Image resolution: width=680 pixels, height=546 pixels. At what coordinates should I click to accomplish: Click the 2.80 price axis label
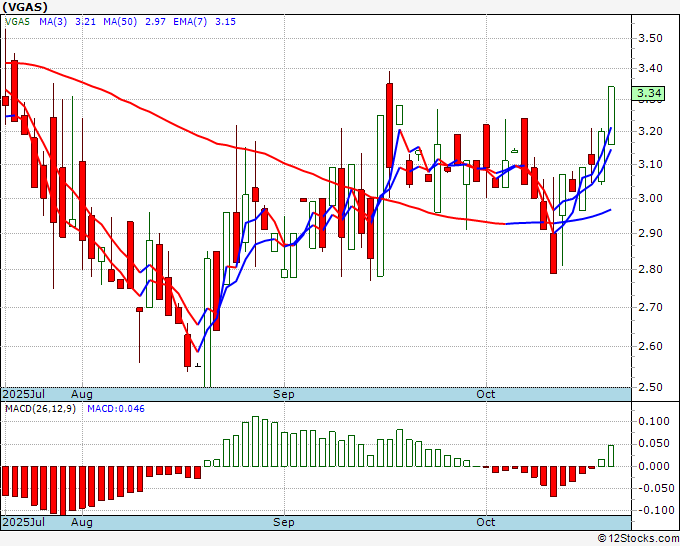coord(651,269)
